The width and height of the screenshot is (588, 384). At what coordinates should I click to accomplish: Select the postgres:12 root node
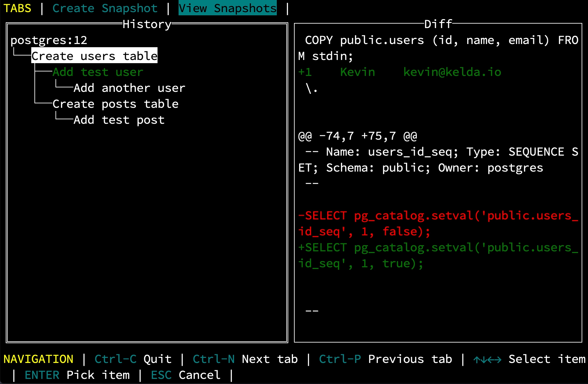49,40
